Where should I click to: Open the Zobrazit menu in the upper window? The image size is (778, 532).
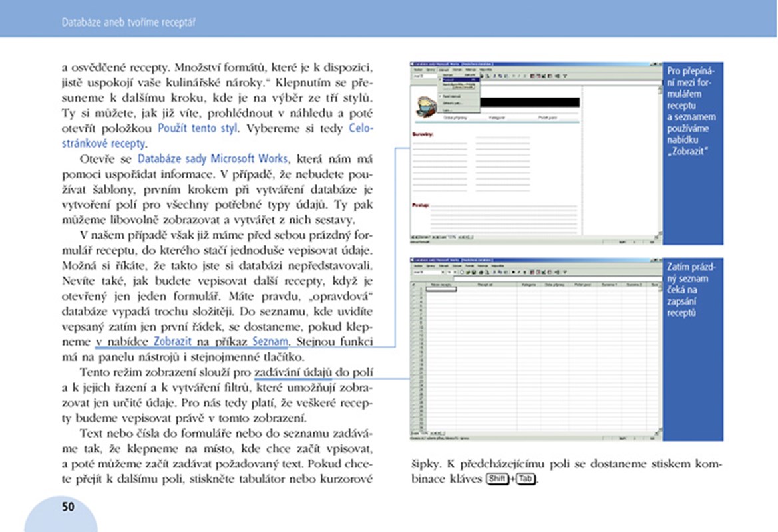[444, 69]
